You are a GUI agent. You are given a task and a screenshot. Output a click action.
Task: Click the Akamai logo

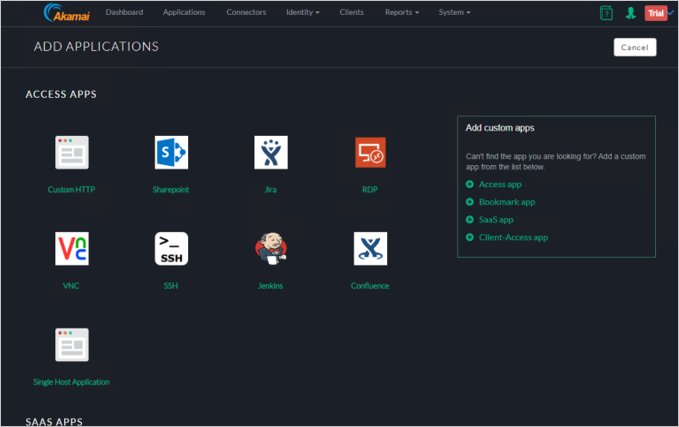[66, 13]
